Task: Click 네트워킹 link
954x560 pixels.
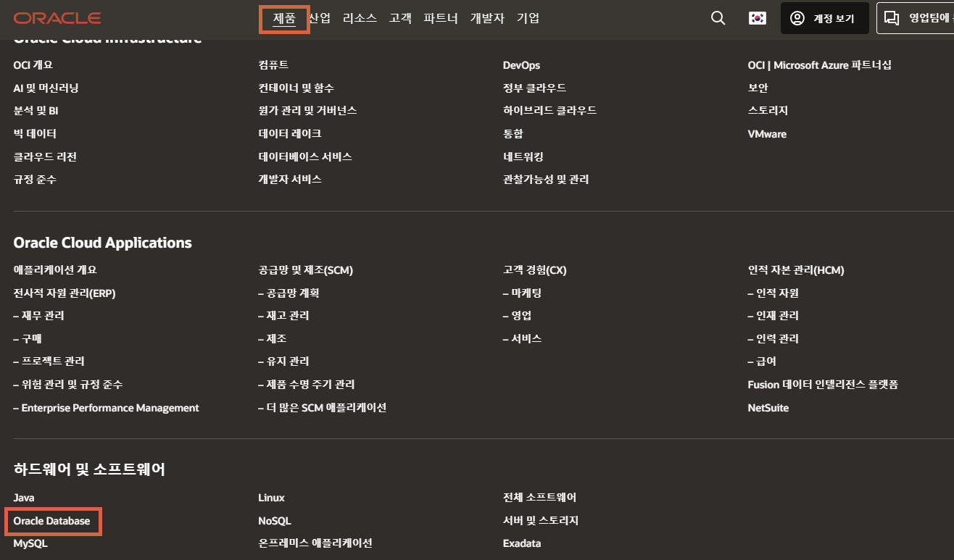Action: (x=523, y=156)
